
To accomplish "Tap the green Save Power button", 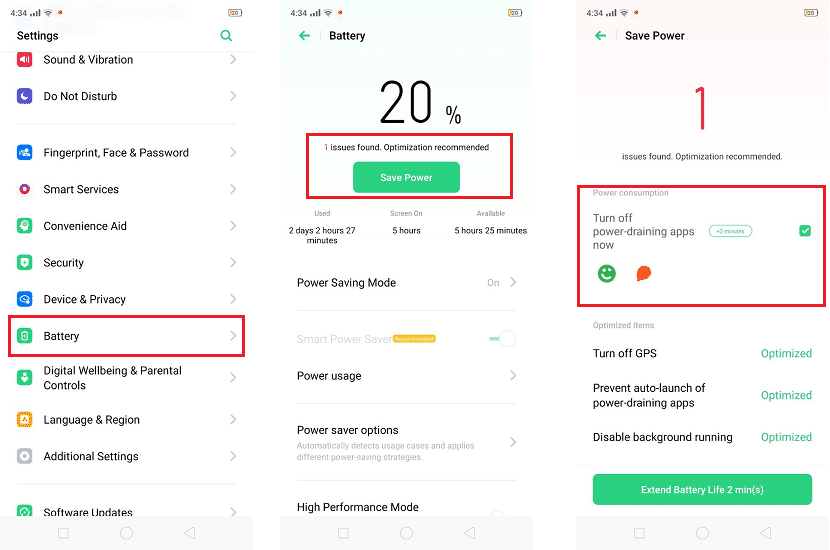I will [406, 177].
